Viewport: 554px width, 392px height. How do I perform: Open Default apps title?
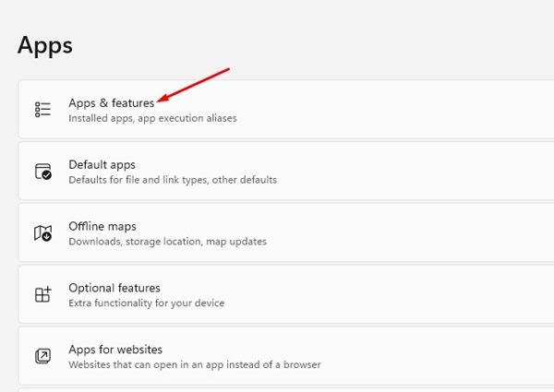pyautogui.click(x=102, y=165)
